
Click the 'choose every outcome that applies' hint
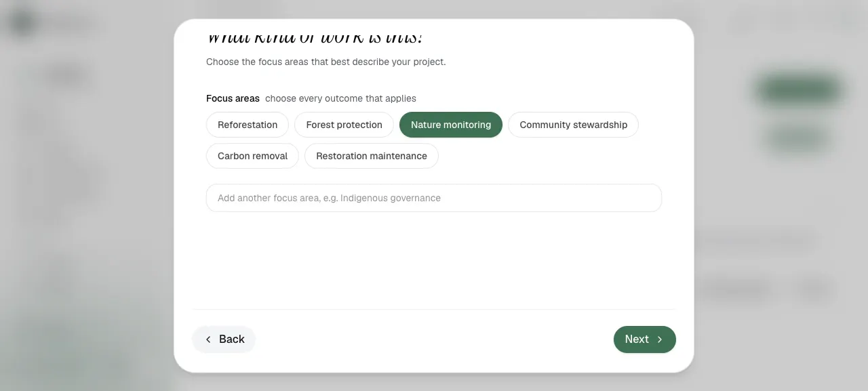[x=340, y=98]
